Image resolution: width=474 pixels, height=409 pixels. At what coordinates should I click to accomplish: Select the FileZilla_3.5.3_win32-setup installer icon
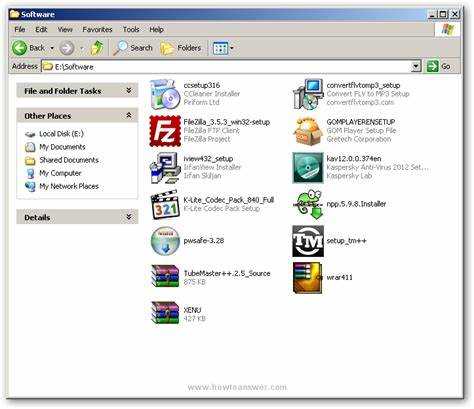pyautogui.click(x=165, y=131)
